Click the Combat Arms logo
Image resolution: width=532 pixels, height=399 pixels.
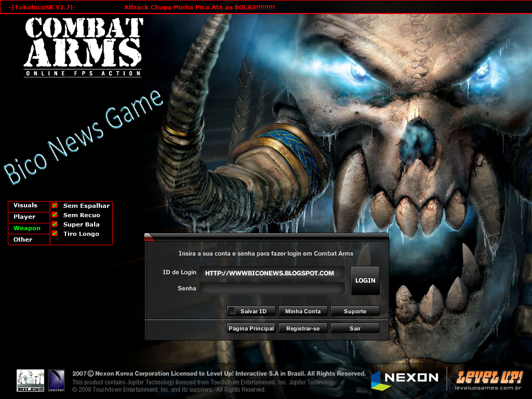coord(83,47)
